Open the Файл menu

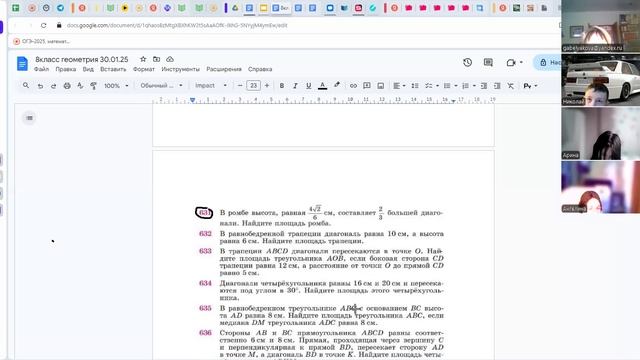(x=41, y=69)
